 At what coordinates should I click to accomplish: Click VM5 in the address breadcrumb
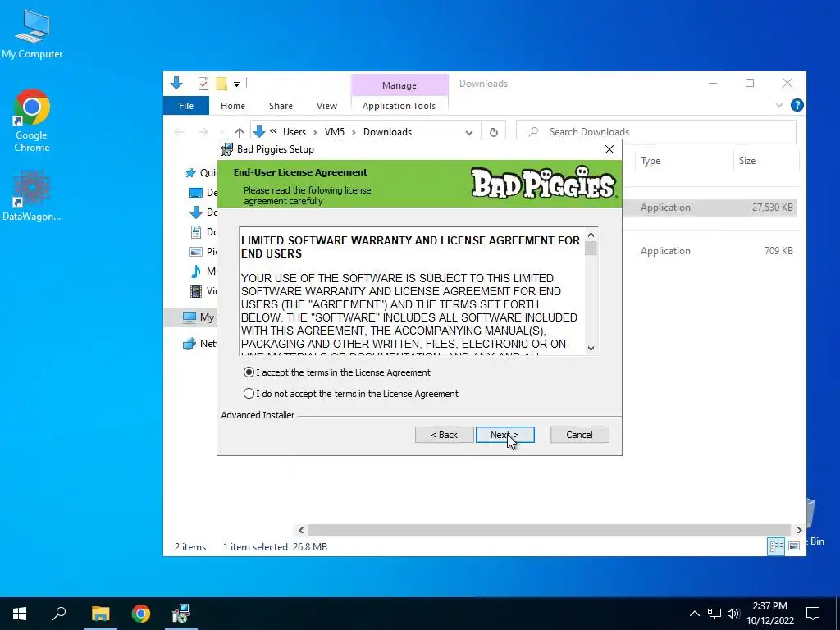(x=335, y=132)
